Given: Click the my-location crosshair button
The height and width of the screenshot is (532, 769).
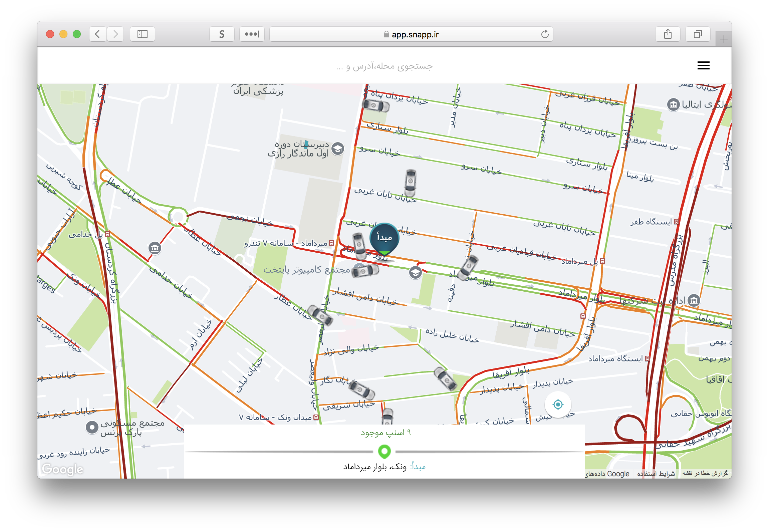Looking at the screenshot, I should tap(558, 405).
